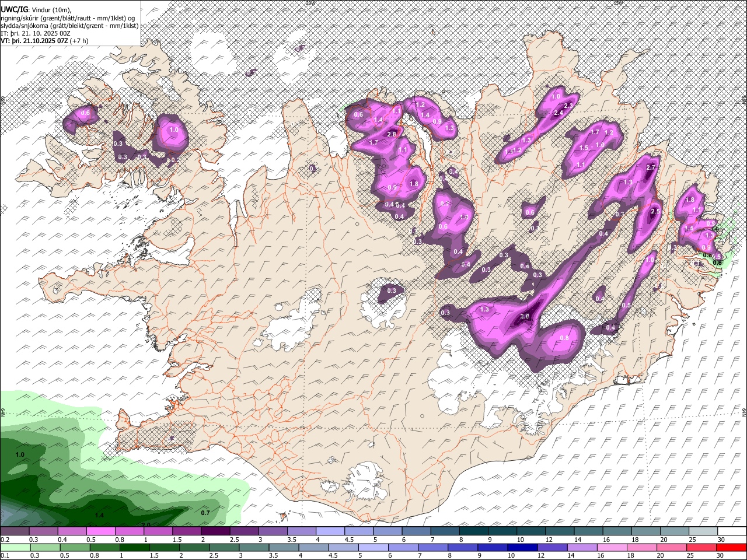Select the medium blue 8 rain legend swatch

tap(462, 548)
